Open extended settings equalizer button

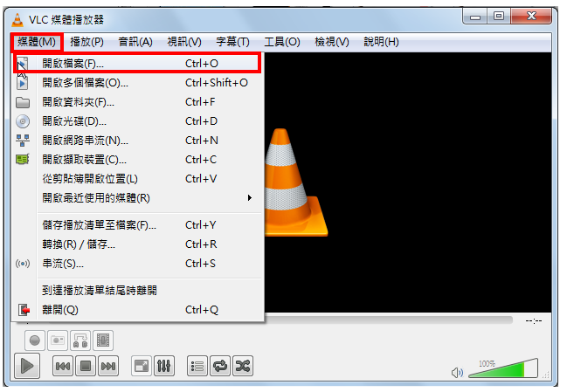pos(163,366)
